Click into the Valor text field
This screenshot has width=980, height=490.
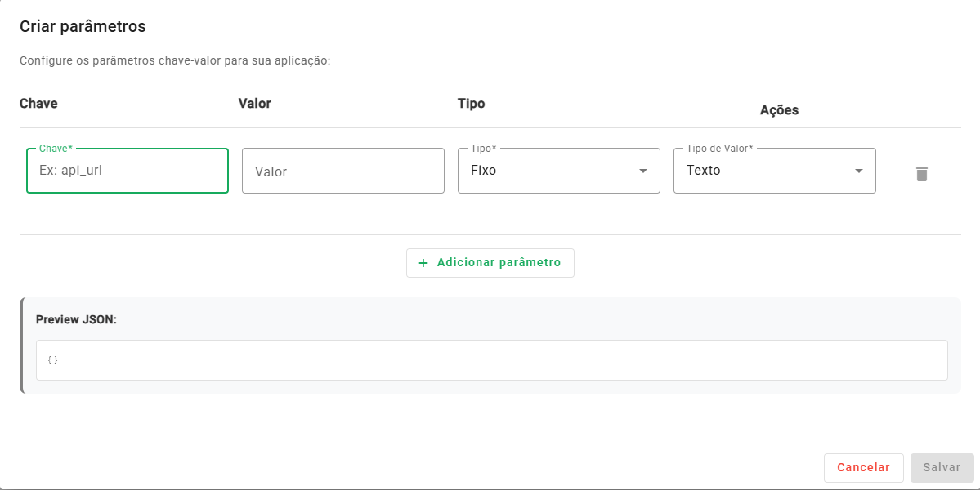343,171
